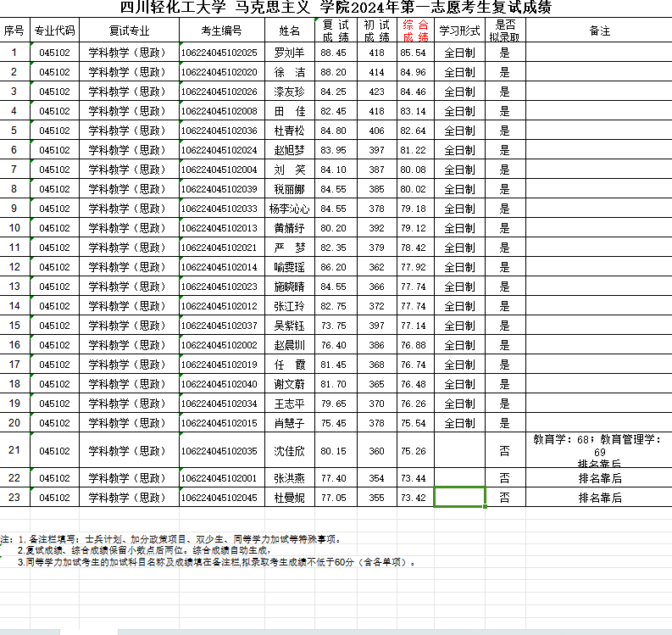Click the initial score 423
This screenshot has height=635, width=672.
point(377,92)
